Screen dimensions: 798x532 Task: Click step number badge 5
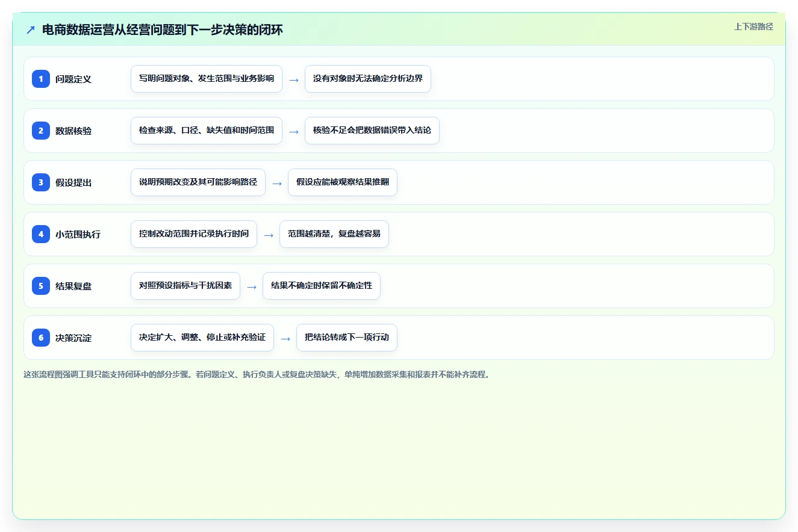point(41,286)
